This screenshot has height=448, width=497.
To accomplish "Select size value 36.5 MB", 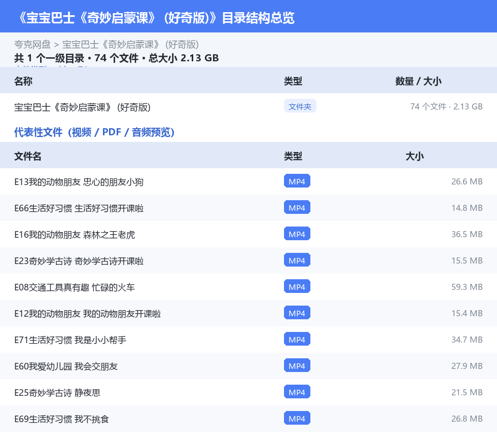I will (x=467, y=234).
